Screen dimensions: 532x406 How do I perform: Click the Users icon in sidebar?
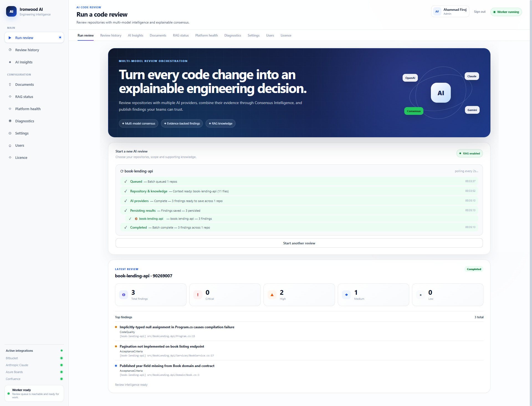(10, 146)
